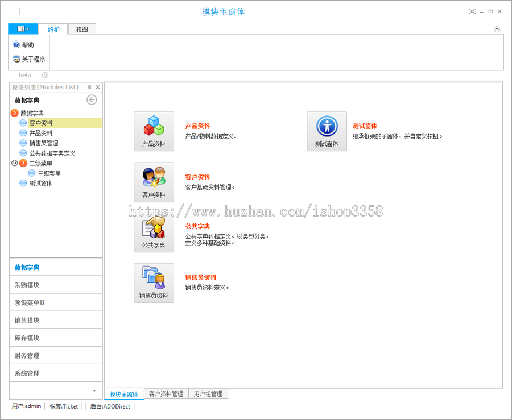Select 产品资料 in the module tree
512x420 pixels.
click(x=41, y=133)
